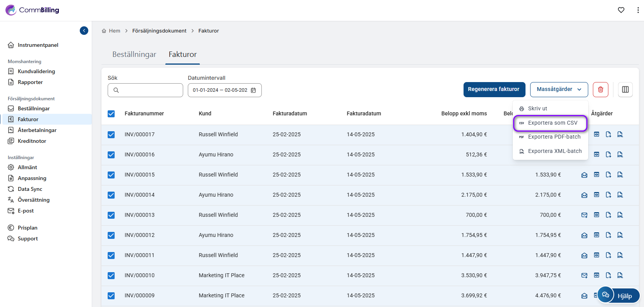644x307 pixels.
Task: Deselect invoice INV/000016 checkbox
Action: point(111,155)
